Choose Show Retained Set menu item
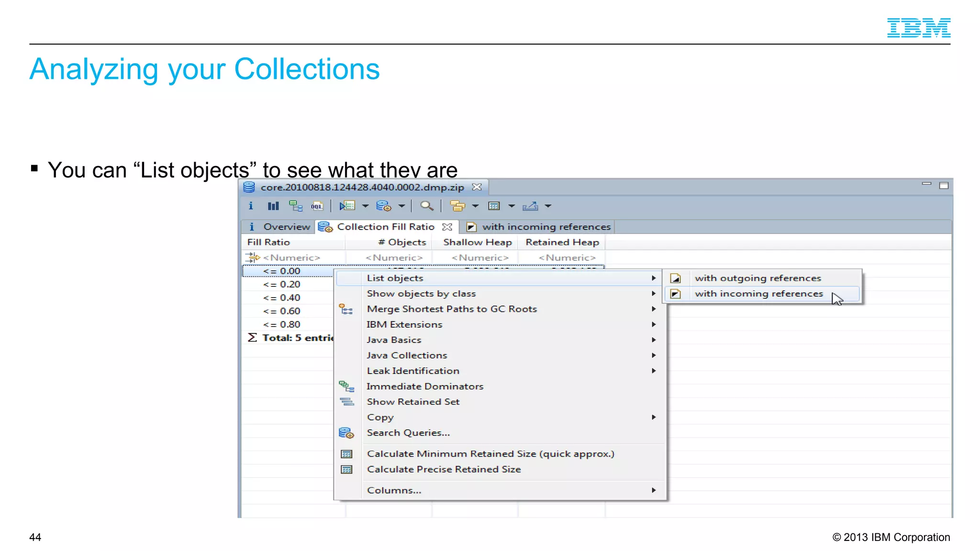 click(x=500, y=402)
